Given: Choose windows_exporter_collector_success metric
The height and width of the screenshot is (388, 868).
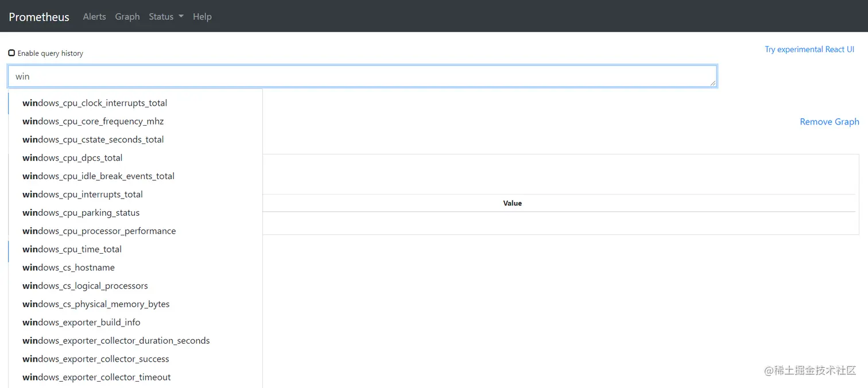Looking at the screenshot, I should (136, 359).
